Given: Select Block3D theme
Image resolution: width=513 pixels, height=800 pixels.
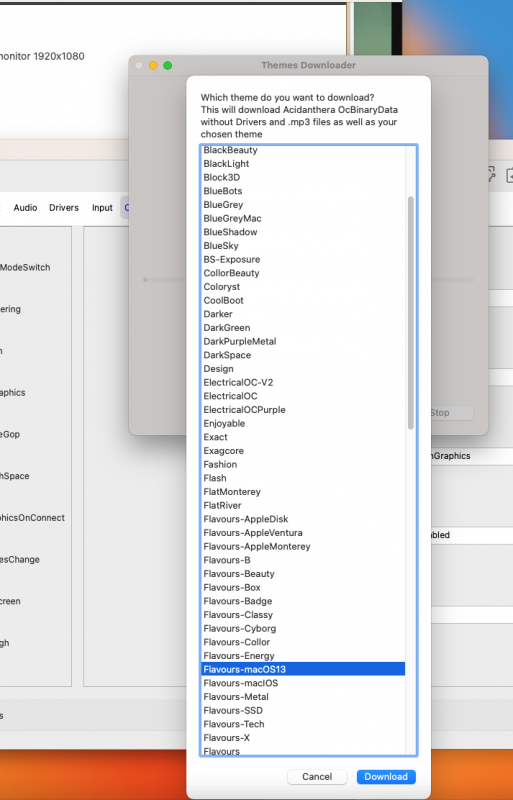Looking at the screenshot, I should [x=303, y=178].
